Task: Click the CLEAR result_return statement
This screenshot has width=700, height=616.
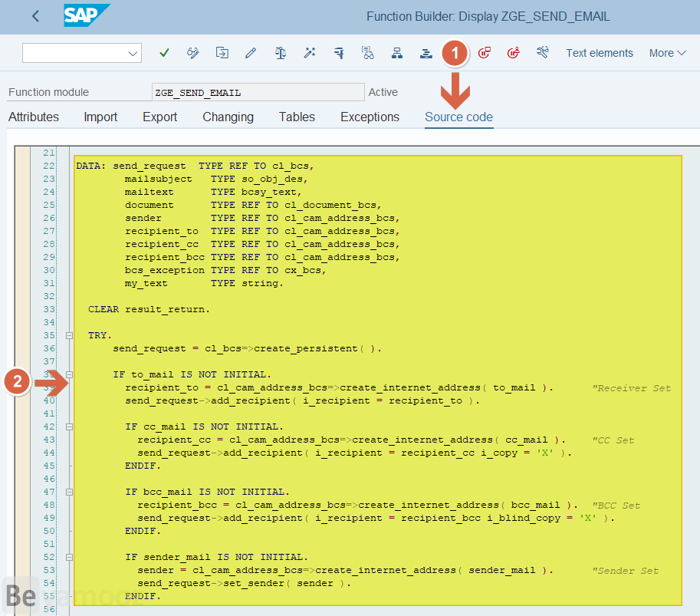Action: [x=149, y=309]
